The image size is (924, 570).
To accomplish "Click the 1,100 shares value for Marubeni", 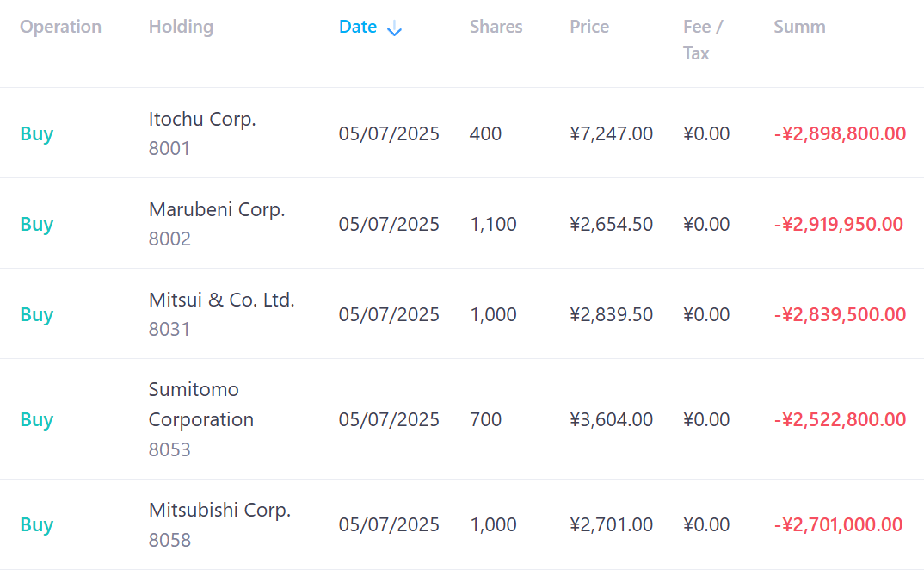I will (493, 224).
